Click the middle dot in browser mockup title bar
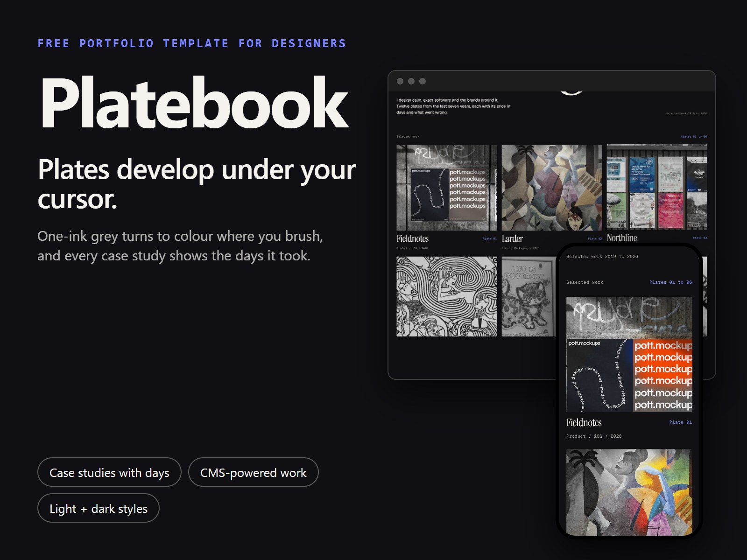 (411, 81)
